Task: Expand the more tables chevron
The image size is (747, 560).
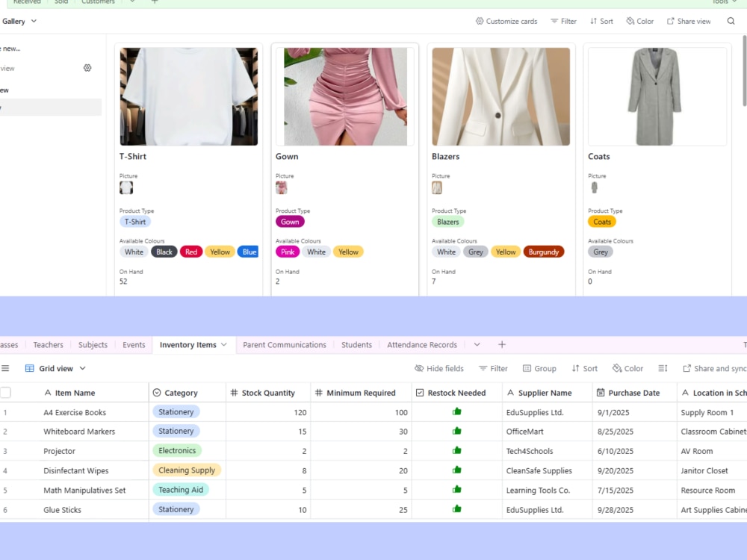Action: pos(477,344)
